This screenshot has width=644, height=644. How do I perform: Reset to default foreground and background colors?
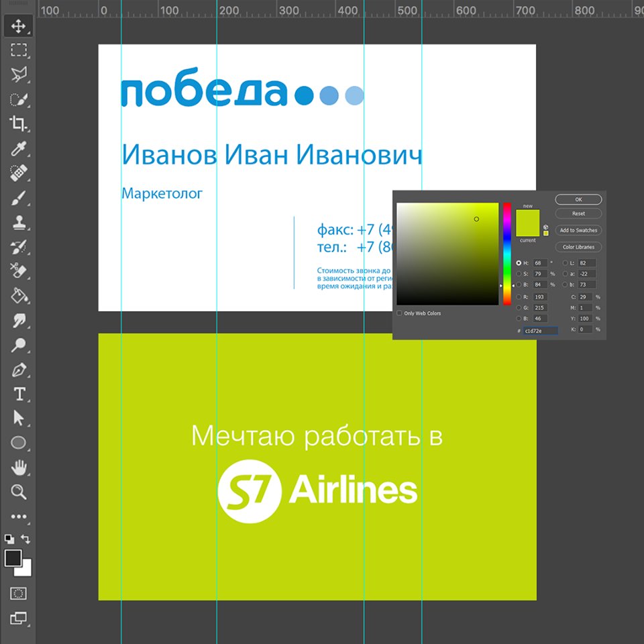click(9, 539)
